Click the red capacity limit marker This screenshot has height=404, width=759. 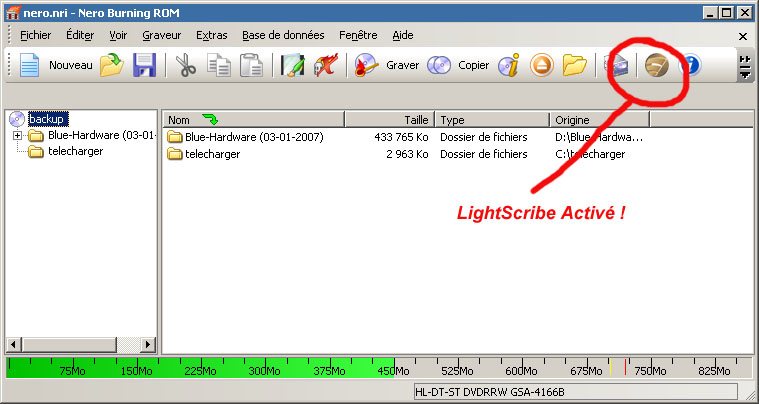[625, 367]
